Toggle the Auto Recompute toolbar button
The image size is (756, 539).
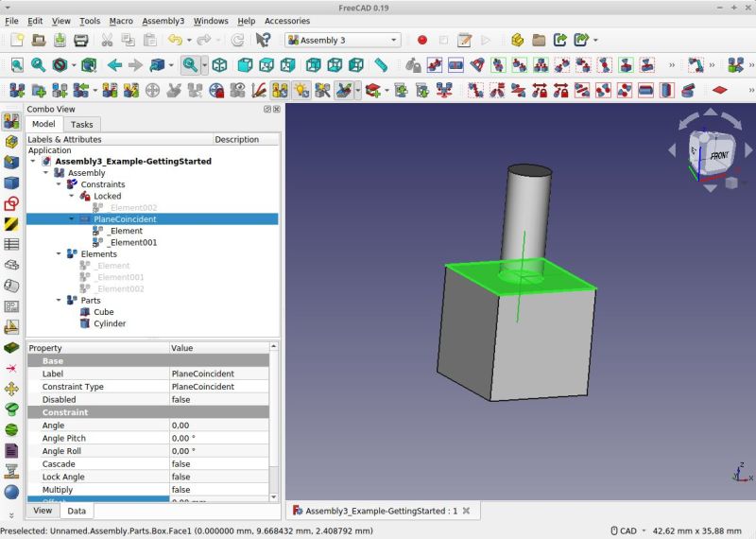coord(280,90)
